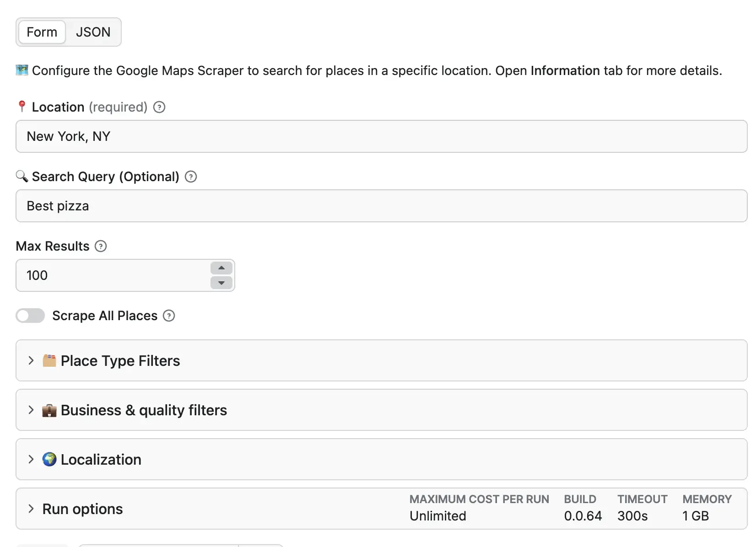Viewport: 756px width, 547px height.
Task: Decrease Max Results with the down arrow
Action: tap(221, 283)
